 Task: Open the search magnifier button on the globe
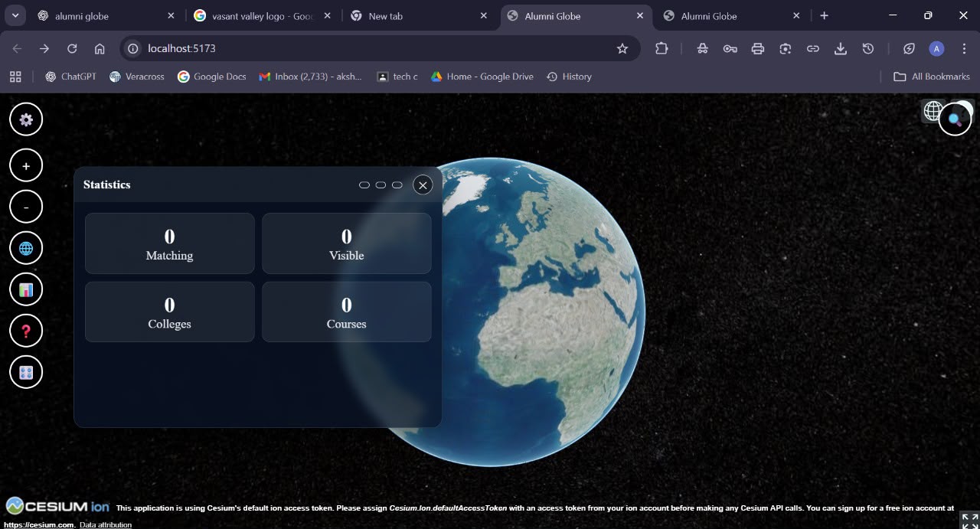(x=955, y=119)
